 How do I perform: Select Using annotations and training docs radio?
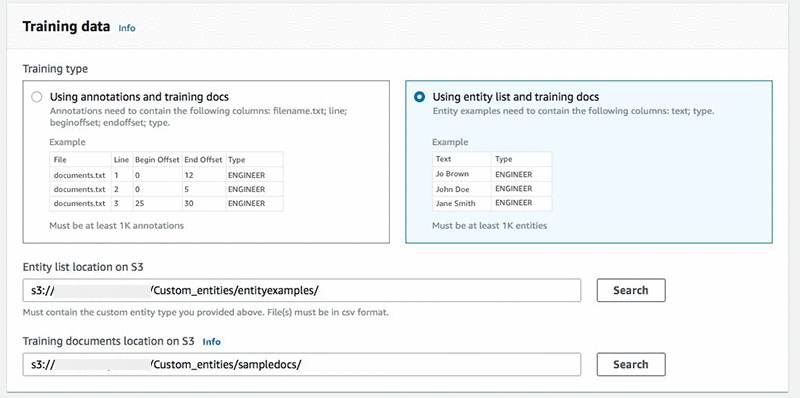[x=36, y=97]
